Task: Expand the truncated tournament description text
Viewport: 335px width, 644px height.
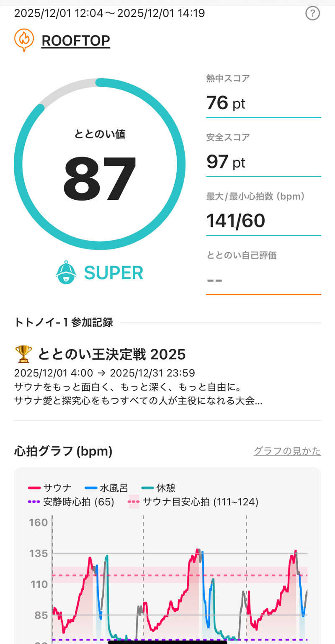Action: pos(138,401)
